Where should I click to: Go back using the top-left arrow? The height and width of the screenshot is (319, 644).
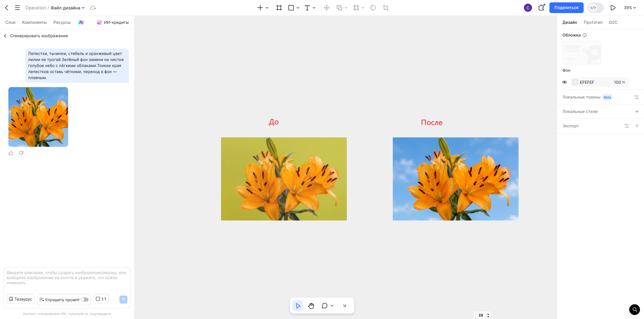7,8
